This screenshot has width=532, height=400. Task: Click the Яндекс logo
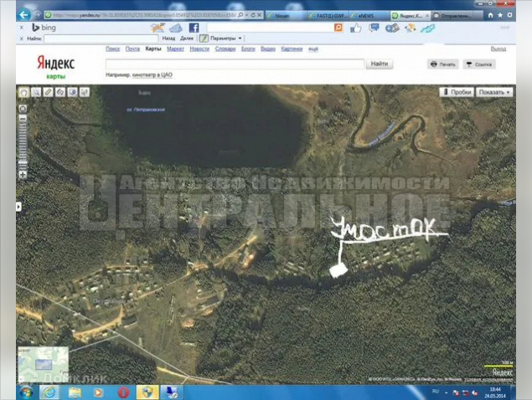(55, 63)
